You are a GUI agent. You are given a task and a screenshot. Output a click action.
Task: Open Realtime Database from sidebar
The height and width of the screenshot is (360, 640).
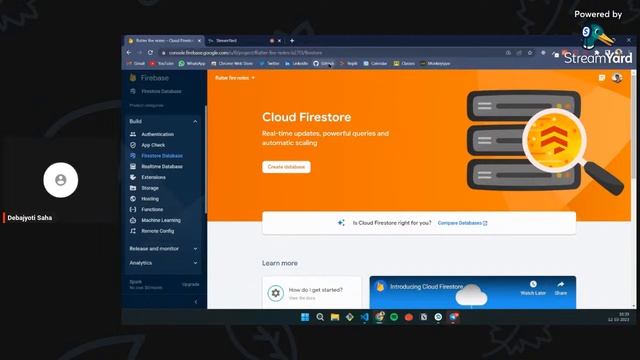[x=162, y=167]
